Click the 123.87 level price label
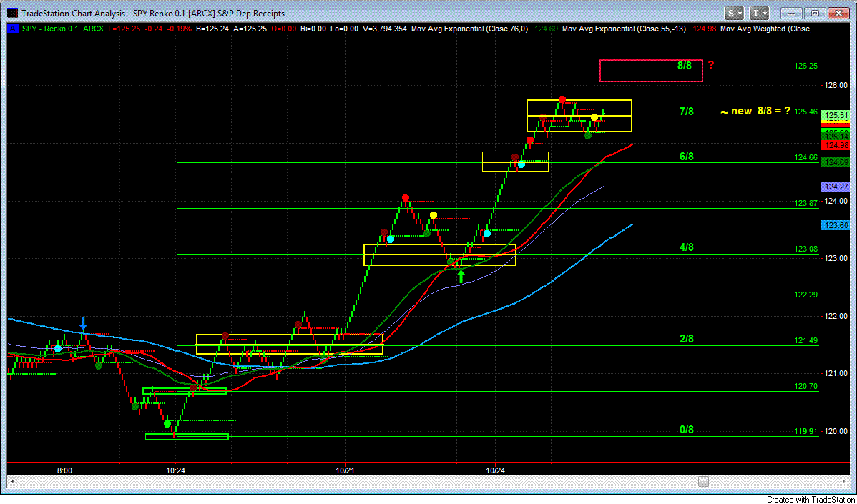This screenshot has width=857, height=504. point(805,203)
